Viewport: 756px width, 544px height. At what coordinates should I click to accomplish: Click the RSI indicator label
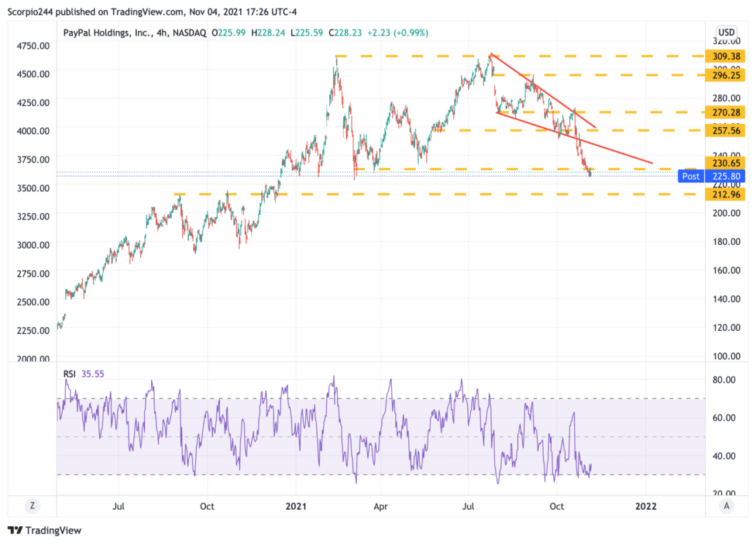pyautogui.click(x=69, y=373)
